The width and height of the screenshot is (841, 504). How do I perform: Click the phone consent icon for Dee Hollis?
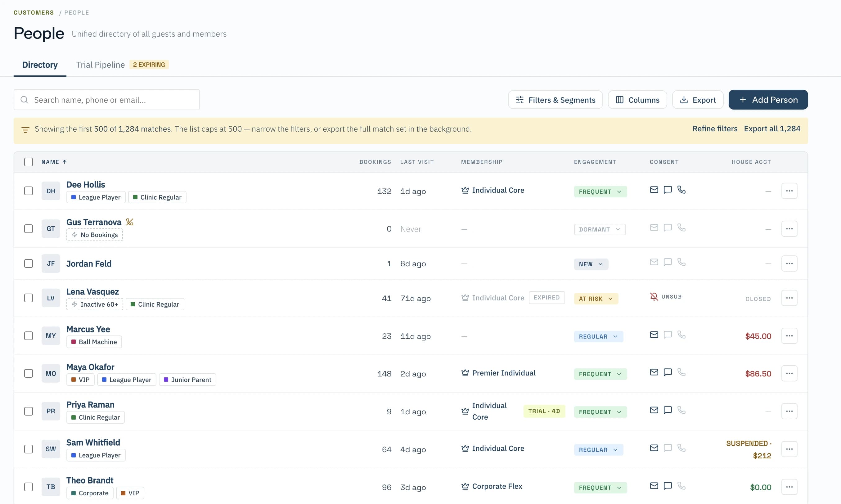point(681,190)
